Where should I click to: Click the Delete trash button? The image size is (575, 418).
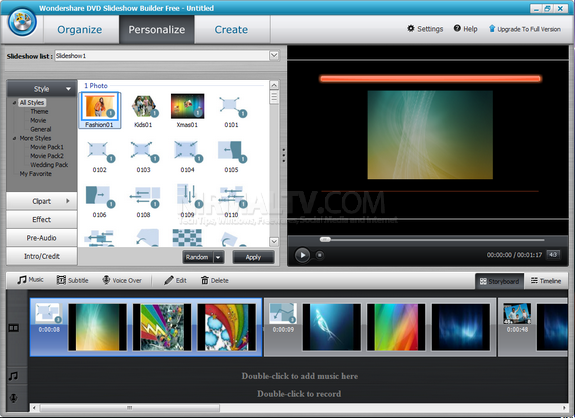tap(215, 280)
